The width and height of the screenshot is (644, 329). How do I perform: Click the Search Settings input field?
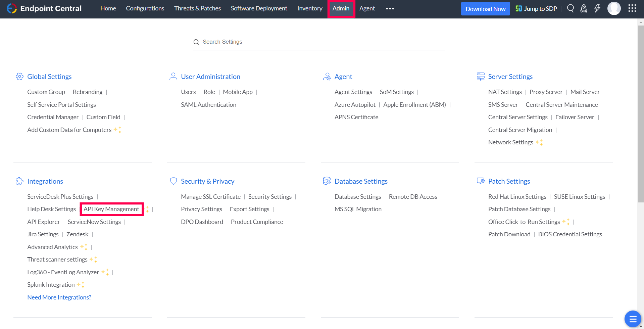(319, 42)
